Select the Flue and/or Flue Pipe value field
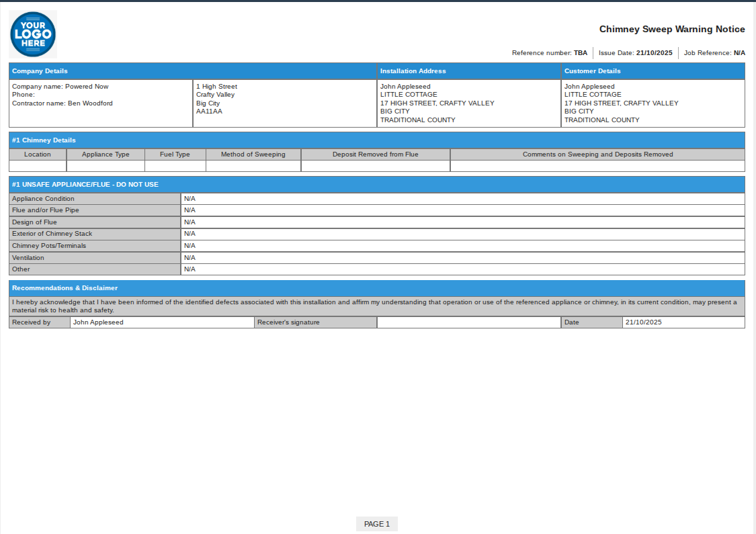Image resolution: width=756 pixels, height=534 pixels. pyautogui.click(x=462, y=210)
